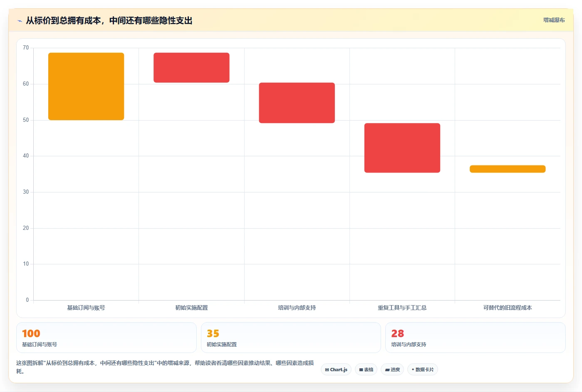The width and height of the screenshot is (582, 392).
Task: Click the thin orange 可替代的旧流程成本 bar
Action: 508,169
